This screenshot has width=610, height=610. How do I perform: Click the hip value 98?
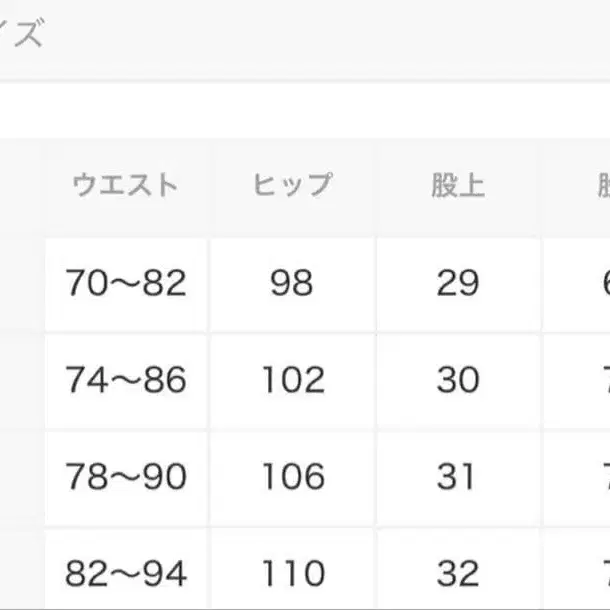292,284
